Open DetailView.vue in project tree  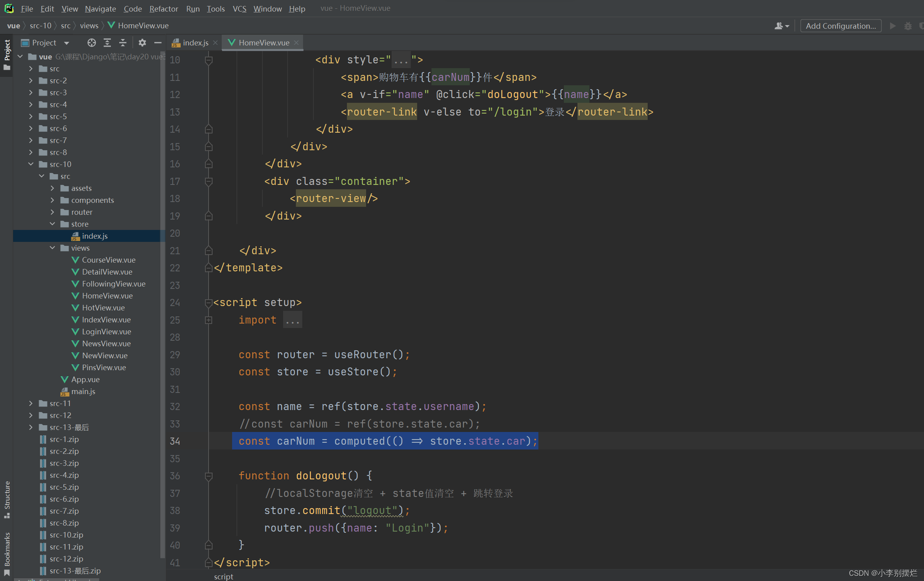pyautogui.click(x=102, y=272)
